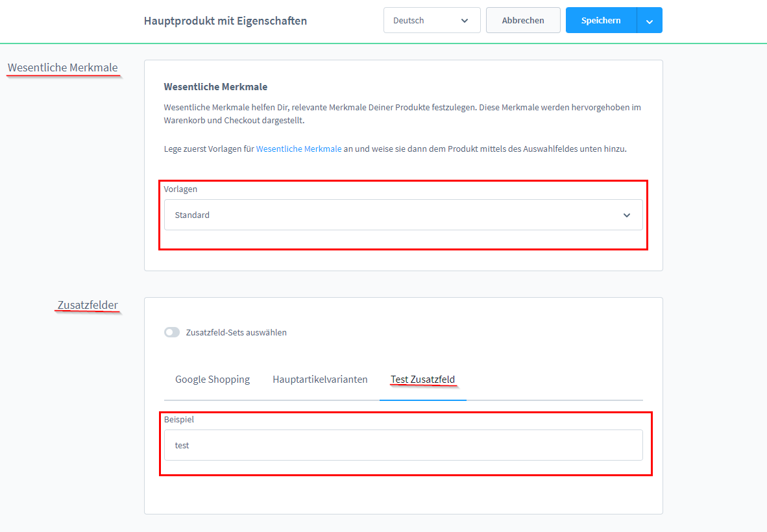Click the Vorlagen field label

click(180, 189)
